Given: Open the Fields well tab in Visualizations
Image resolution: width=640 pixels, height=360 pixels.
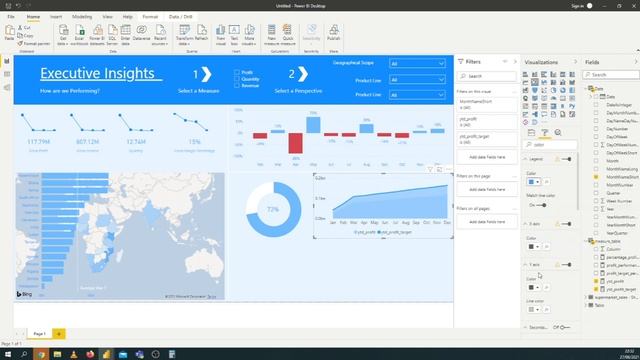Looking at the screenshot, I should (x=531, y=133).
